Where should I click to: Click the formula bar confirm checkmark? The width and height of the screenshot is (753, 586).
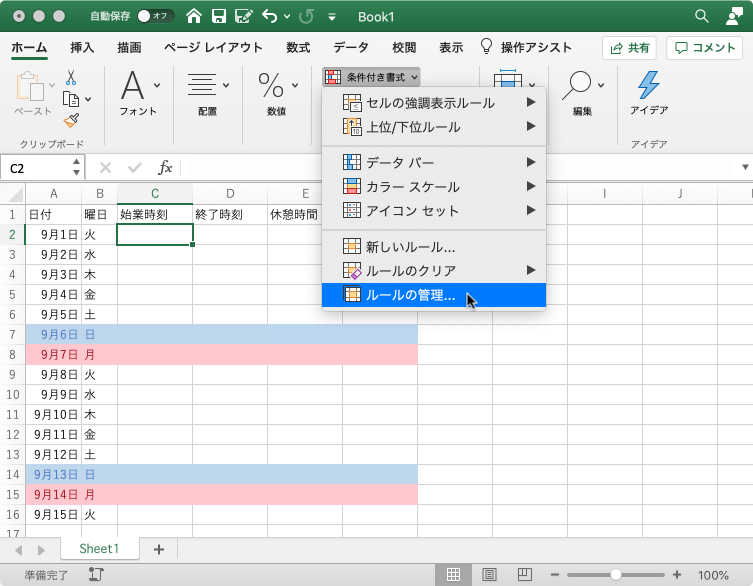(x=135, y=168)
